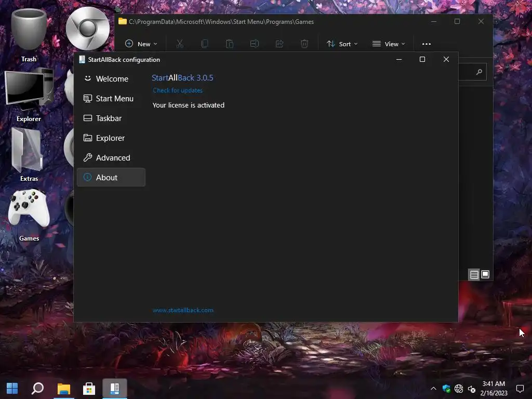Open the See more (three dots) menu
The image size is (532, 399).
427,44
